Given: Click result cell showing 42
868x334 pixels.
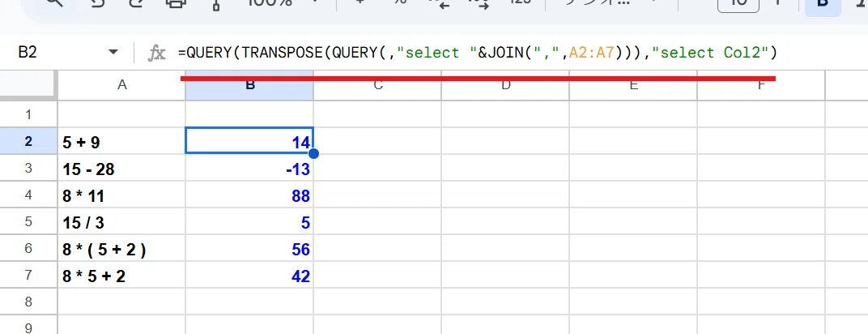Looking at the screenshot, I should (249, 276).
